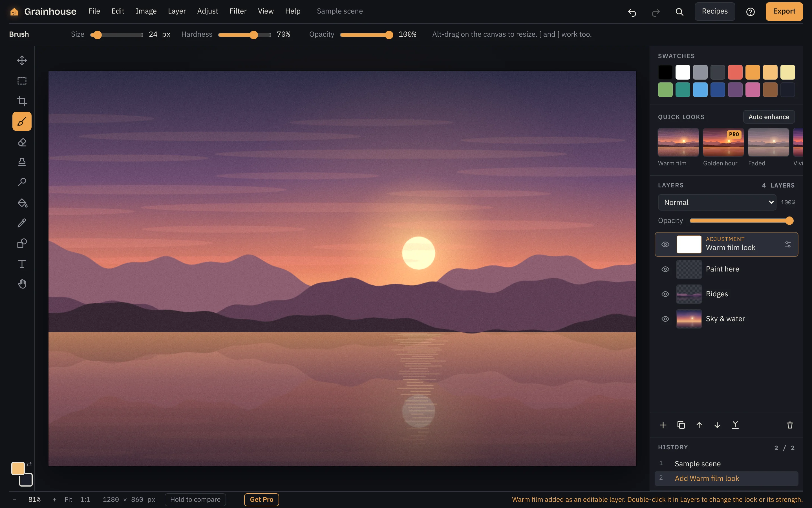Viewport: 812px width, 508px height.
Task: Delete layer with the trash icon
Action: pos(790,425)
